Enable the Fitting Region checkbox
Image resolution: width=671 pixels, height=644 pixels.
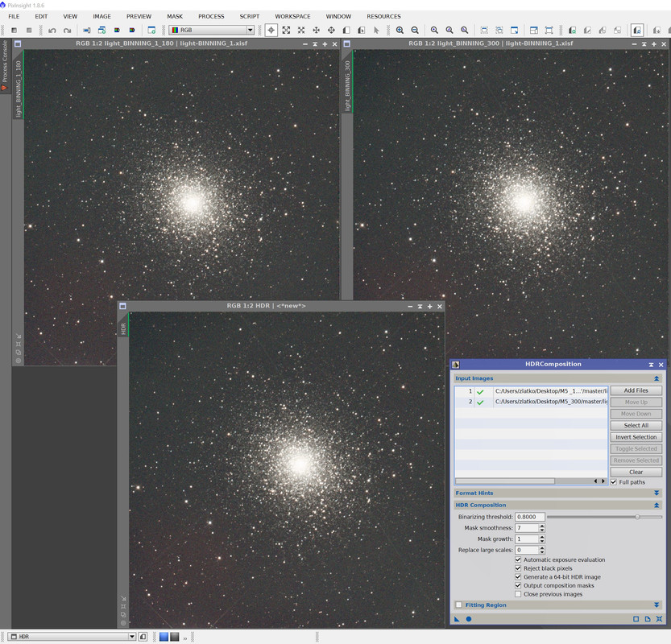click(x=459, y=605)
